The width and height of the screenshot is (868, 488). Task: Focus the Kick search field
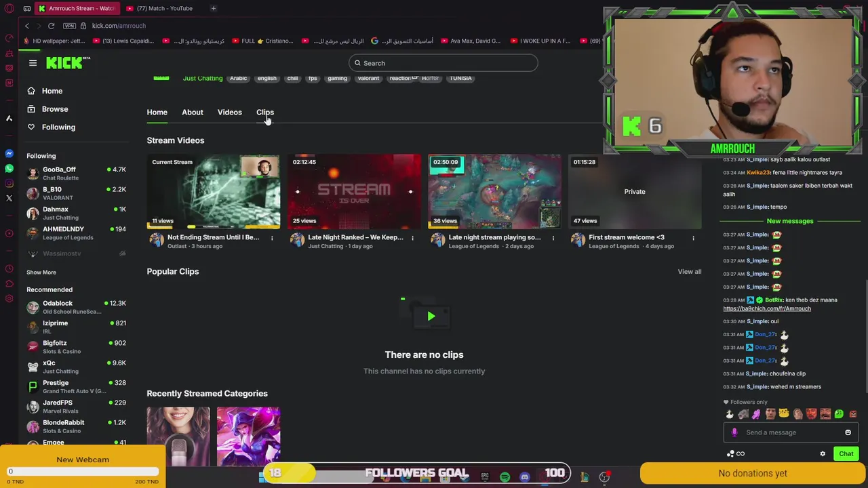pos(443,63)
